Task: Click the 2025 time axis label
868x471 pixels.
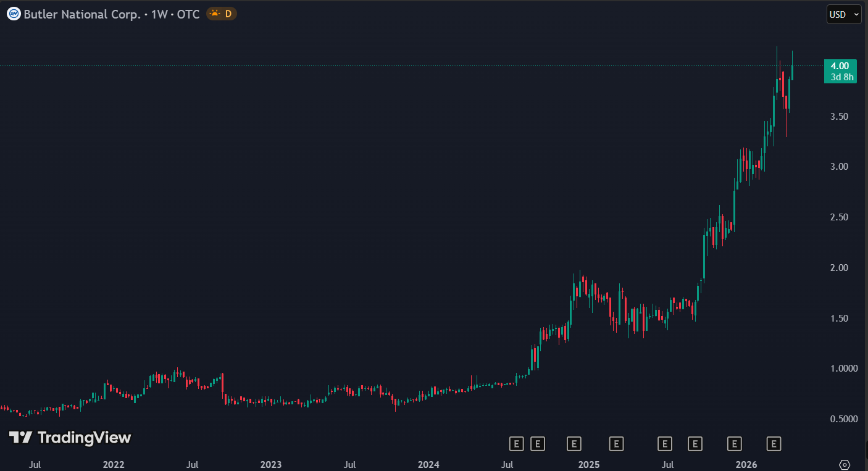Action: (588, 464)
